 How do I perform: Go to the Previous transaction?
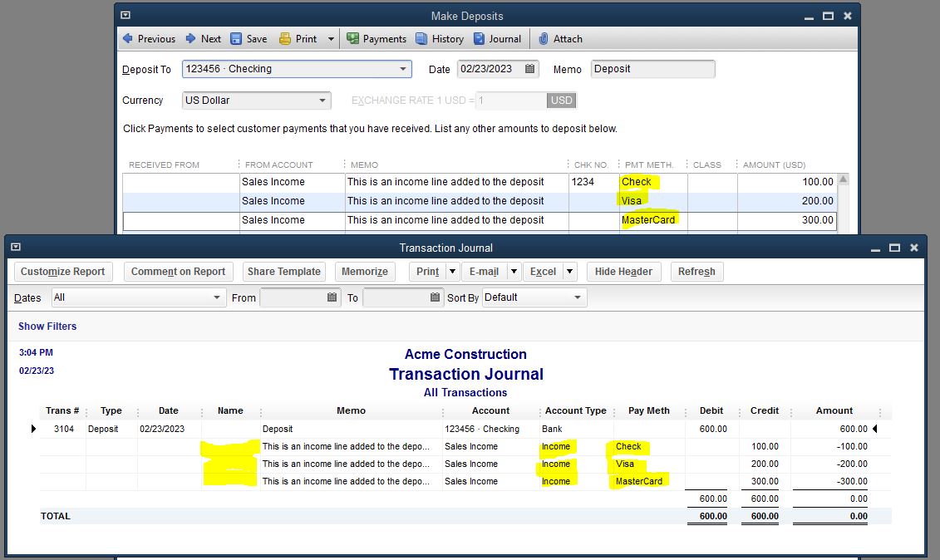coord(149,38)
